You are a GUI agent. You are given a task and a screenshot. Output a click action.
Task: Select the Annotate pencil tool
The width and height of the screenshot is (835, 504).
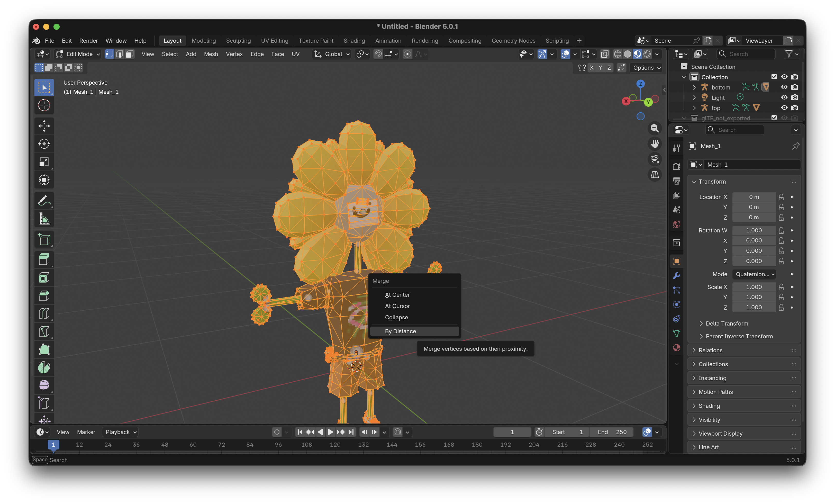tap(44, 201)
